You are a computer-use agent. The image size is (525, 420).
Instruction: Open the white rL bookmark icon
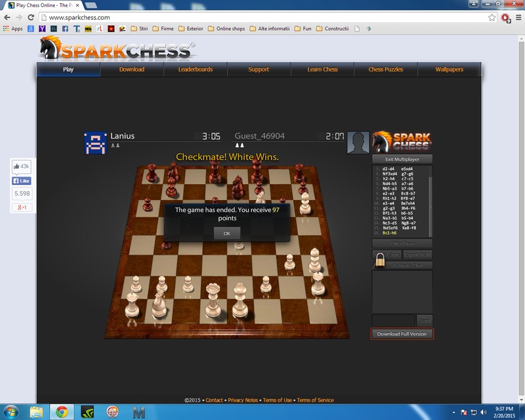pyautogui.click(x=100, y=29)
